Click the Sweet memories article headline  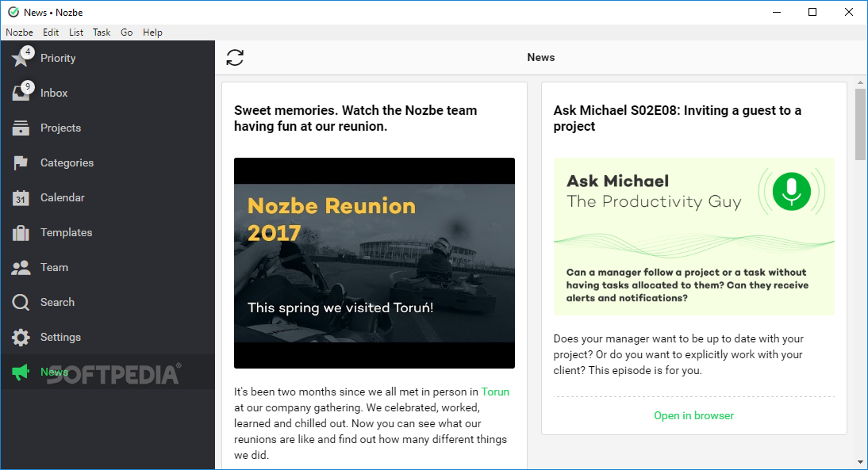coord(355,118)
